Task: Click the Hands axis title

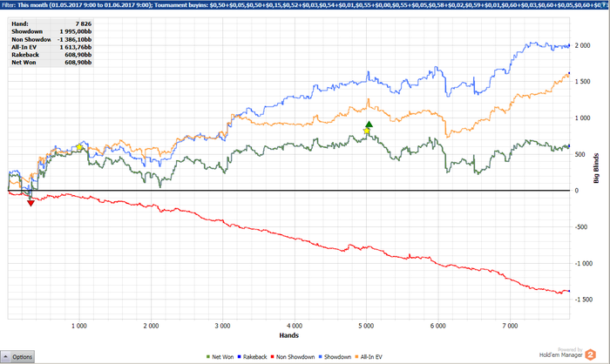Action: point(288,335)
